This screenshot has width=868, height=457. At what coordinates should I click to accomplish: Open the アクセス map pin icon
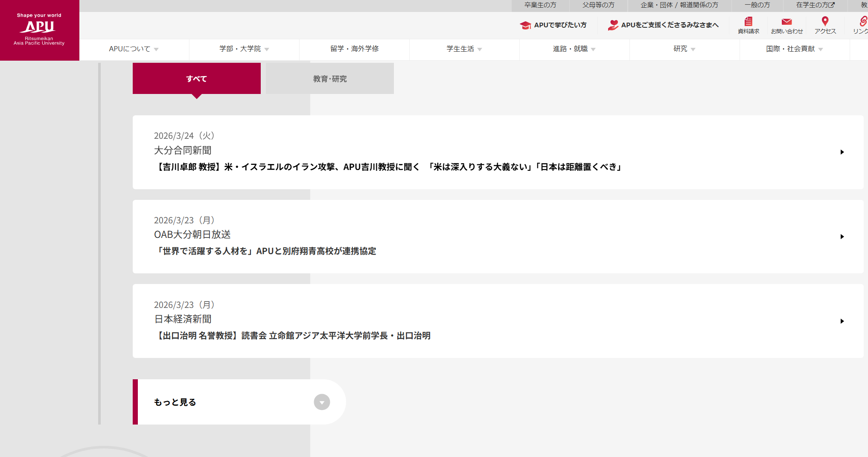coord(825,21)
